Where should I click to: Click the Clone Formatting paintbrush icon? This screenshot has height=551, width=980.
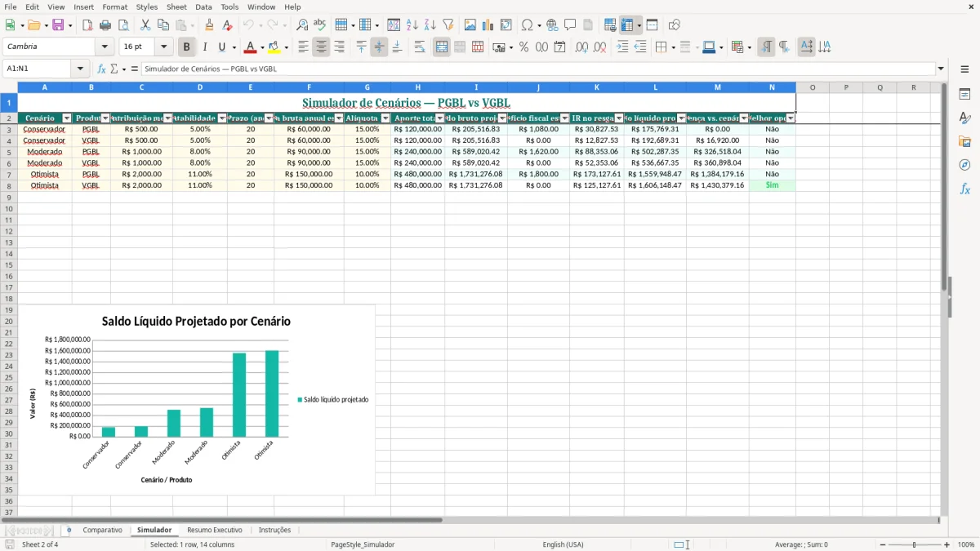(x=210, y=25)
